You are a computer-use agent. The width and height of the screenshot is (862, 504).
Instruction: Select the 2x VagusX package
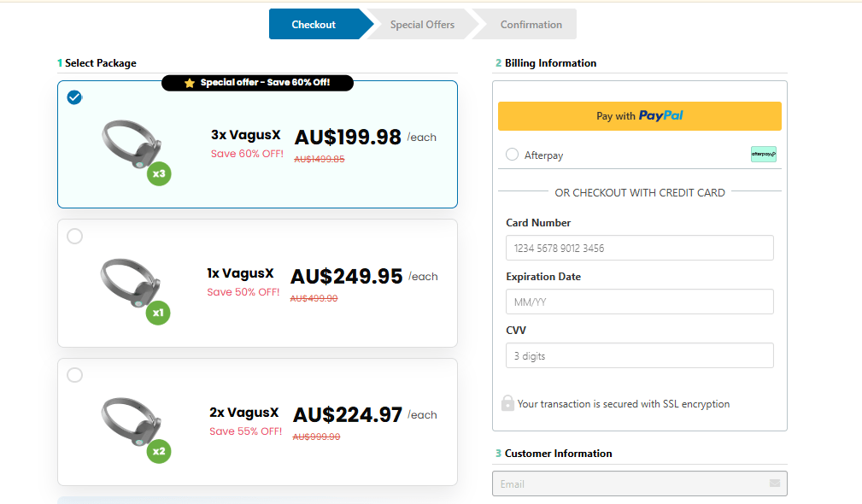tap(75, 374)
